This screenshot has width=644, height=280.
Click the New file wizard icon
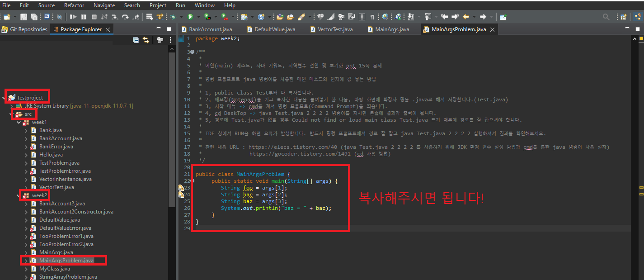[7, 17]
